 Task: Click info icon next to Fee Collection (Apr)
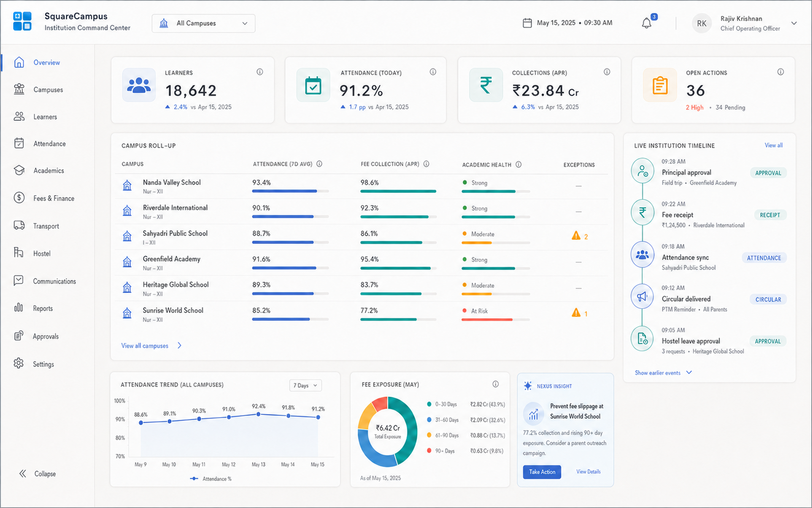coord(426,164)
